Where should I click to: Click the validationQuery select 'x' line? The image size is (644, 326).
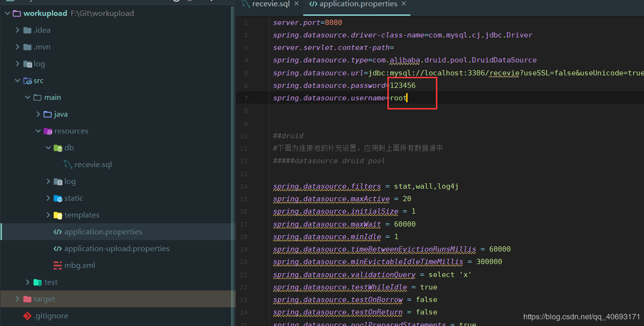pos(372,275)
